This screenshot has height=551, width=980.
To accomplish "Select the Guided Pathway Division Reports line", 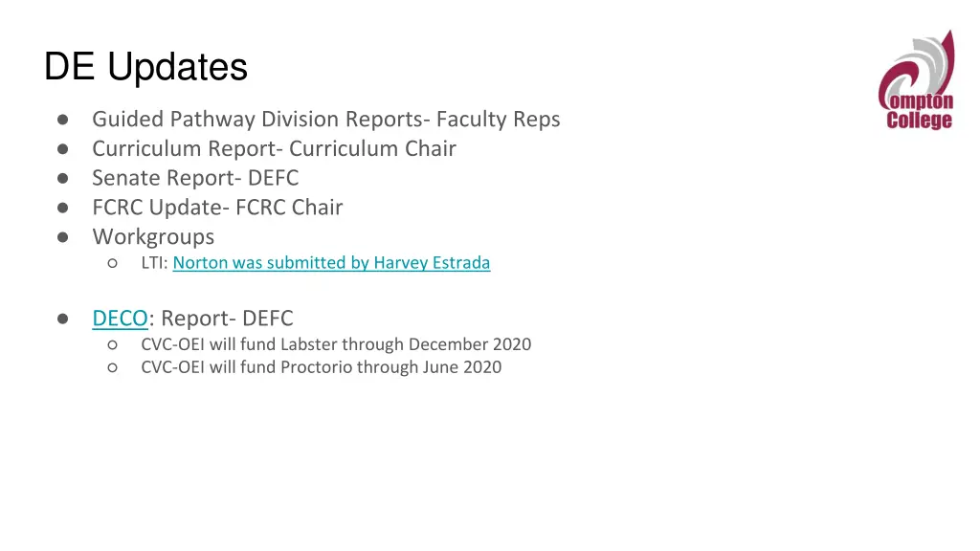I will (x=326, y=119).
